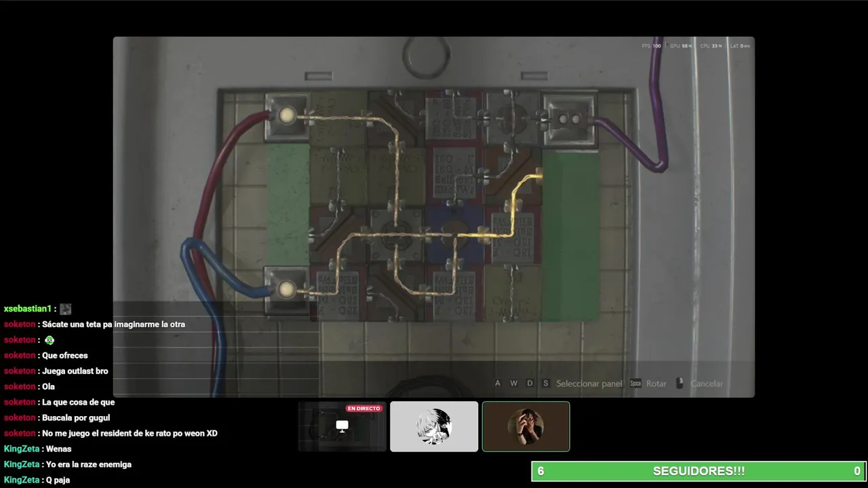
Task: Click the follower count 6 on goal bar
Action: click(x=540, y=471)
